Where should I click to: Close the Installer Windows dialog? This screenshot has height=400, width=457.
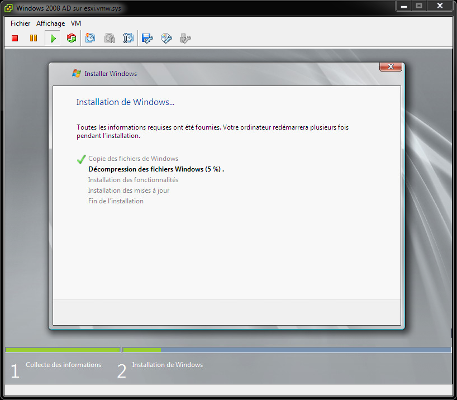(390, 67)
